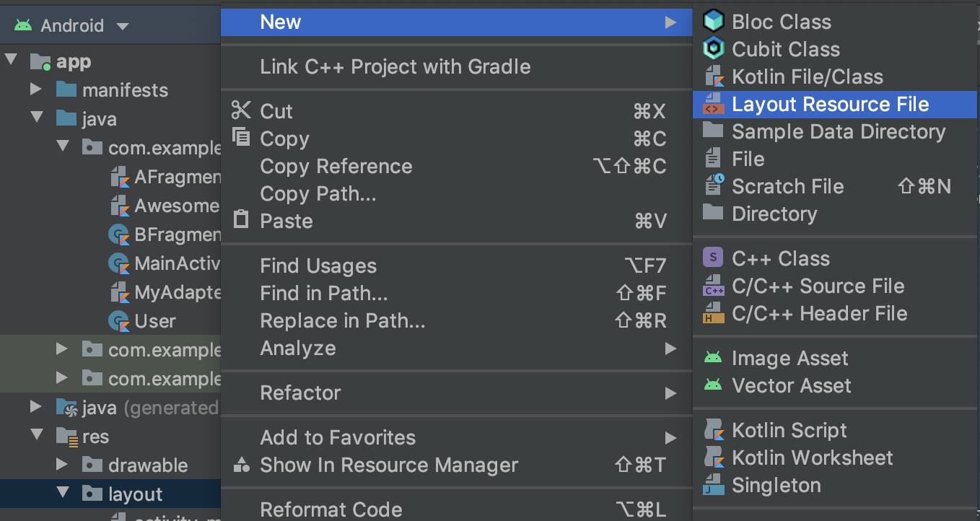Screen dimensions: 980x521
Task: Click Show In Resource Manager
Action: tap(389, 465)
